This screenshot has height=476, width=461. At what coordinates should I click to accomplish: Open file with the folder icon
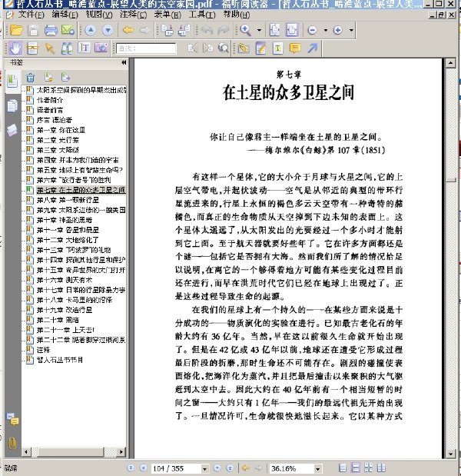click(16, 30)
